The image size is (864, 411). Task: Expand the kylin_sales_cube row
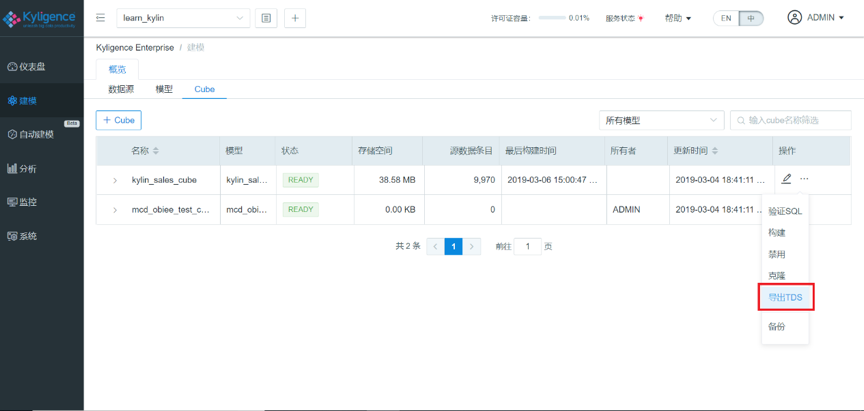click(115, 181)
